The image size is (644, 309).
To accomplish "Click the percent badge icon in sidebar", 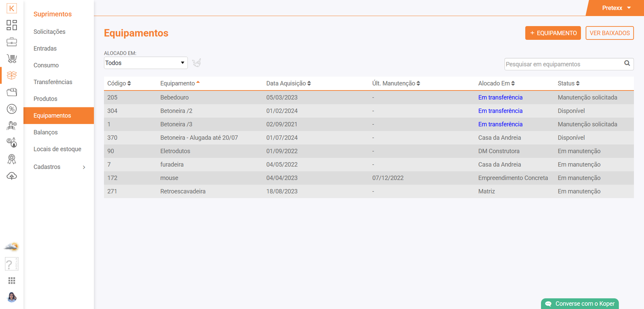I will (12, 109).
